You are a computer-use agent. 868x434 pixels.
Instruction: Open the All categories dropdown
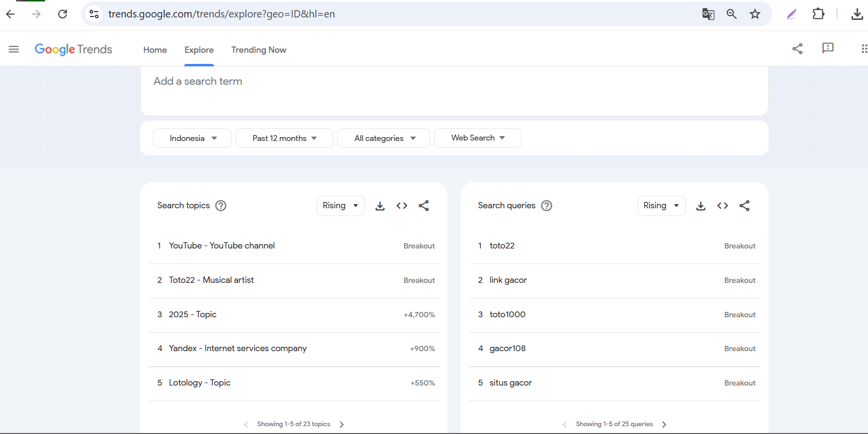click(x=384, y=138)
